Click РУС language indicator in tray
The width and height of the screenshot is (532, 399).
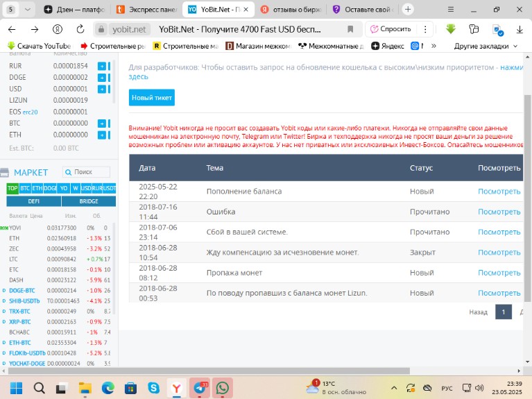coord(447,388)
